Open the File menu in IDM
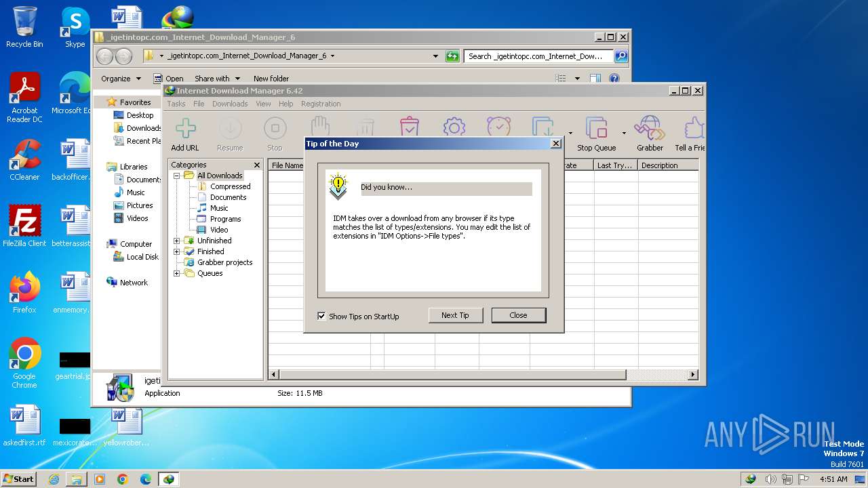The image size is (868, 488). click(x=199, y=104)
